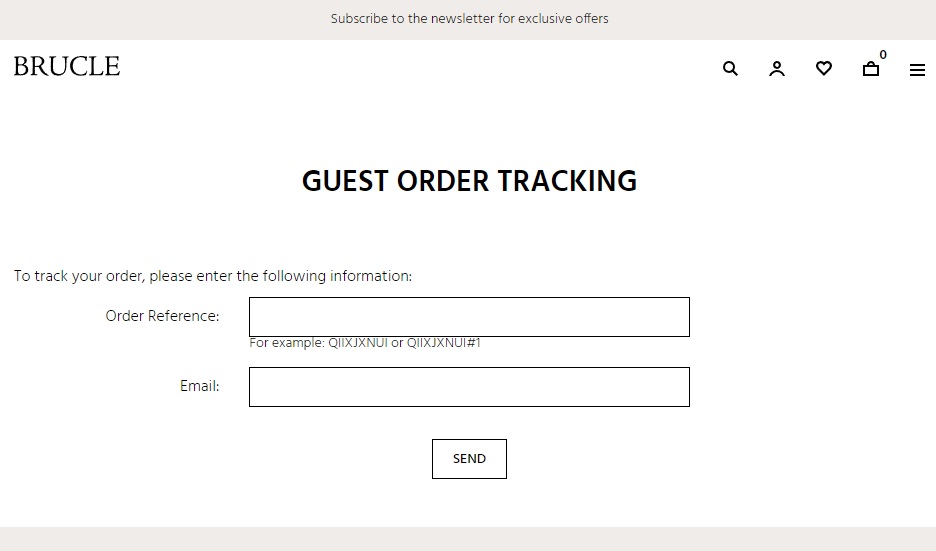Open the search magnifier icon
The width and height of the screenshot is (936, 551).
(x=730, y=69)
